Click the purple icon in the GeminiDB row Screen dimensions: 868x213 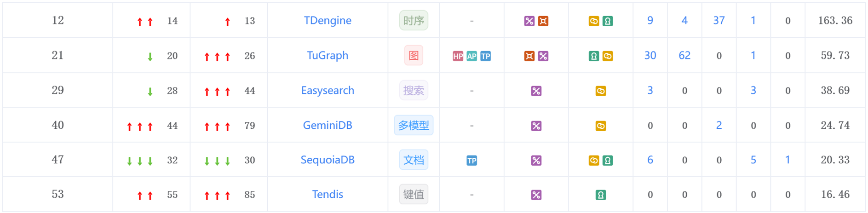536,126
